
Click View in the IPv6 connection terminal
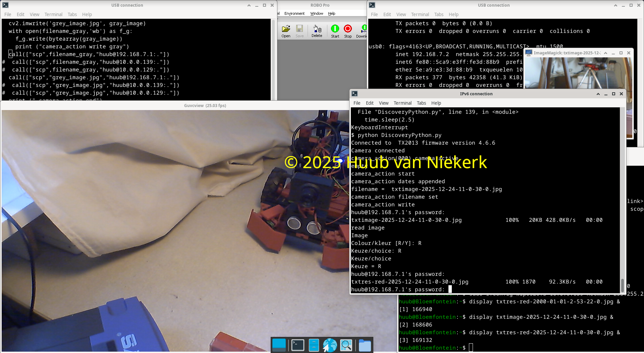(x=383, y=103)
